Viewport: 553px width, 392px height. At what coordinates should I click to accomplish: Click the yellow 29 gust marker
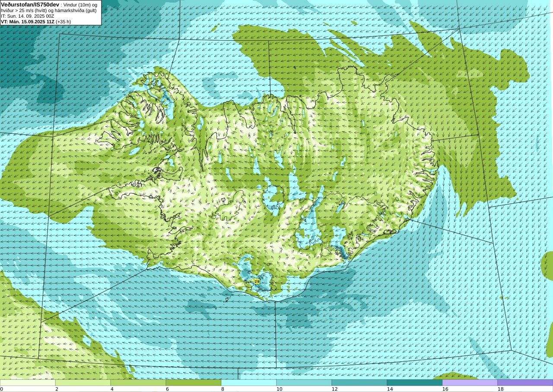[257, 281]
